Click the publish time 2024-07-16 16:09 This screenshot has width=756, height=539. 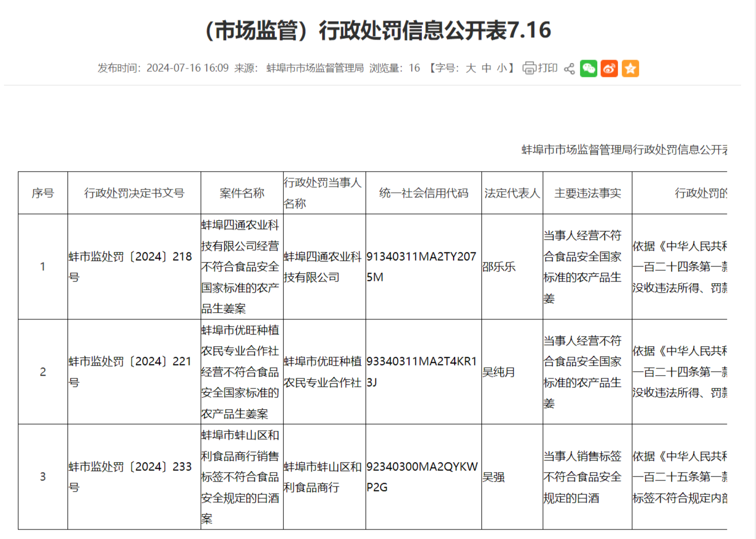(x=187, y=68)
